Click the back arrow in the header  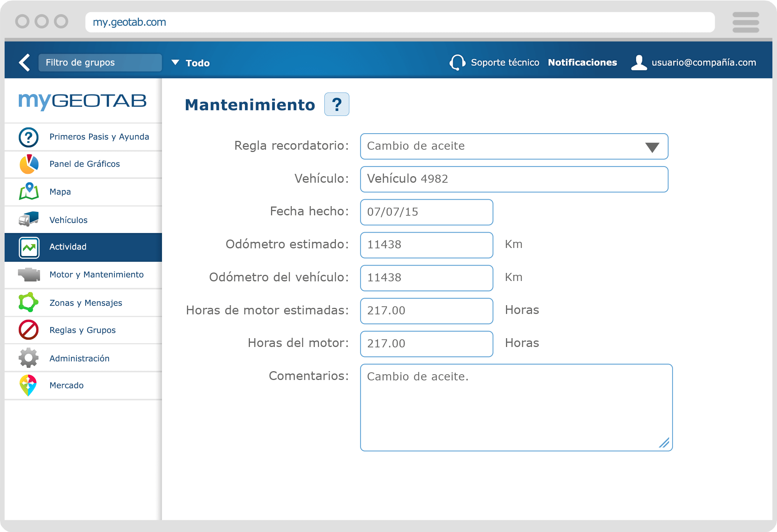click(24, 62)
